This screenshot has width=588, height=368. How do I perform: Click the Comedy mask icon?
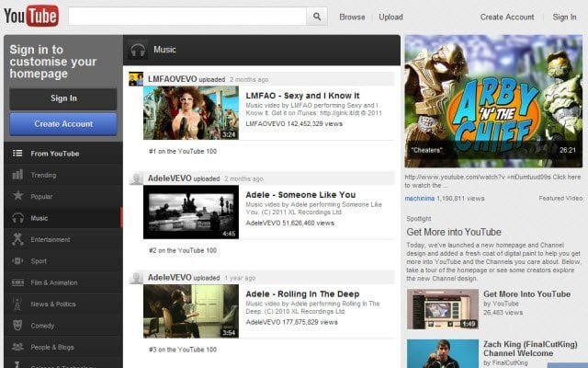17,325
